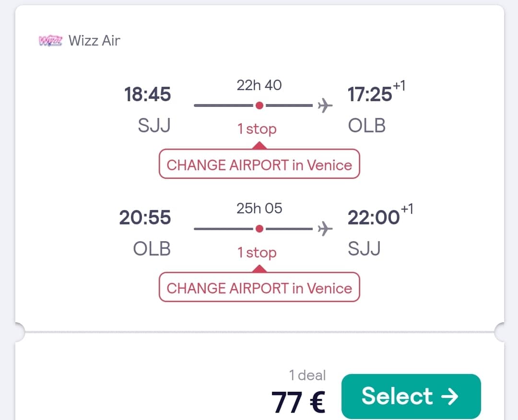Click the arrow inside the Select button
Viewport: 518px width, 420px height.
pos(449,396)
